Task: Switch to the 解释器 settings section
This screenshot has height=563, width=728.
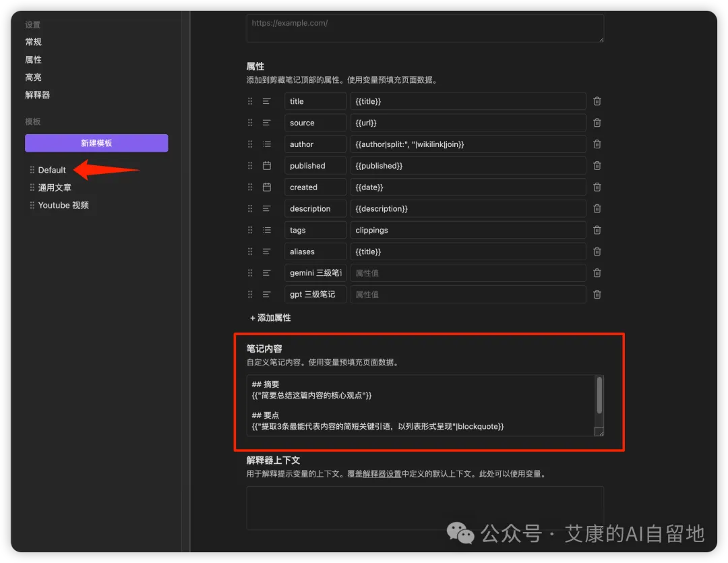Action: pos(36,94)
